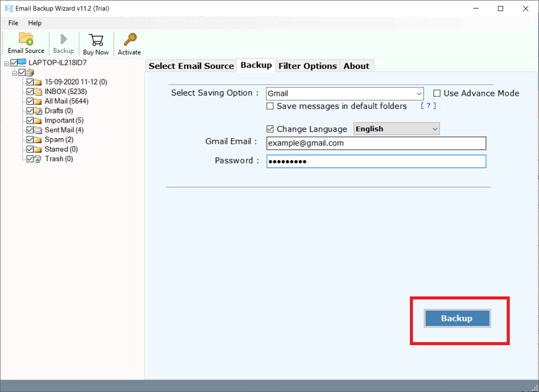
Task: Enable Save messages in default folders
Action: point(270,106)
